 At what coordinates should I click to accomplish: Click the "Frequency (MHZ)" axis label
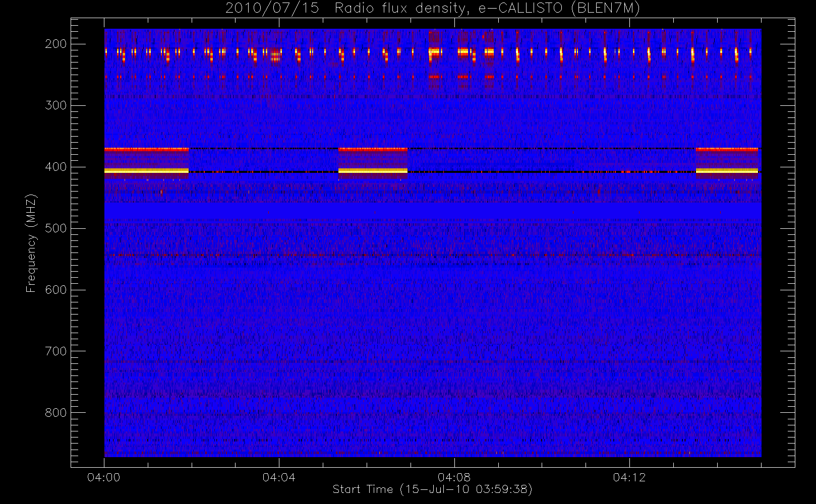point(31,243)
